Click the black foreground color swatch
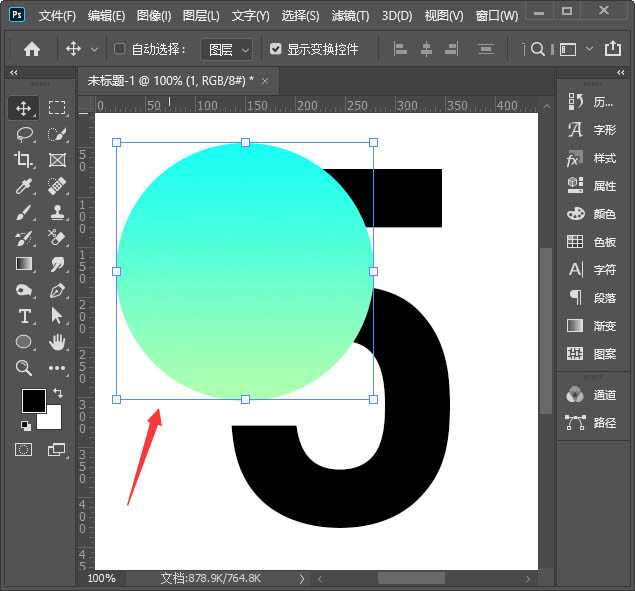This screenshot has height=591, width=635. tap(33, 401)
